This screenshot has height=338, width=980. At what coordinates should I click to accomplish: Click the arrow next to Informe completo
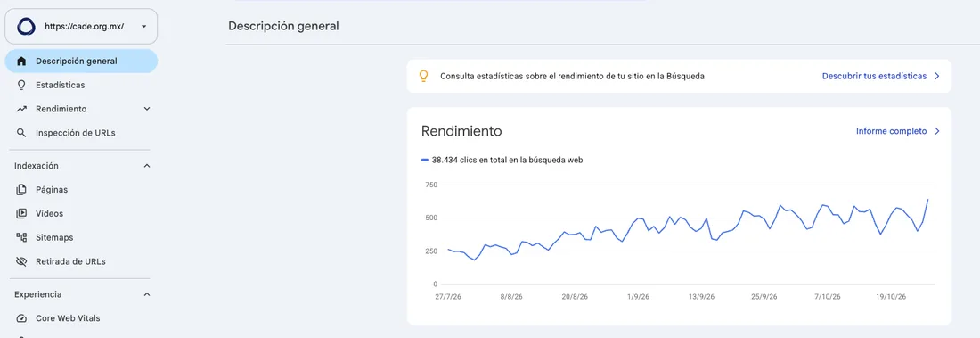(x=937, y=131)
